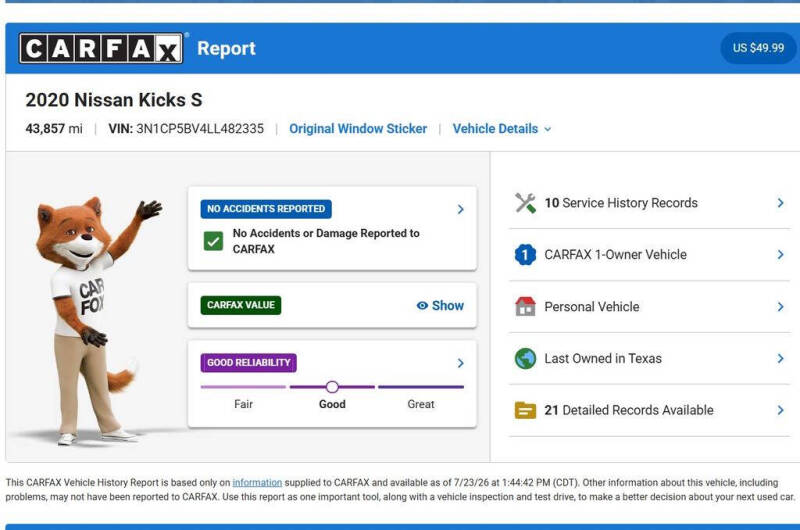Viewport: 800px width, 530px height.
Task: Open the Original Window Sticker link
Action: (358, 129)
